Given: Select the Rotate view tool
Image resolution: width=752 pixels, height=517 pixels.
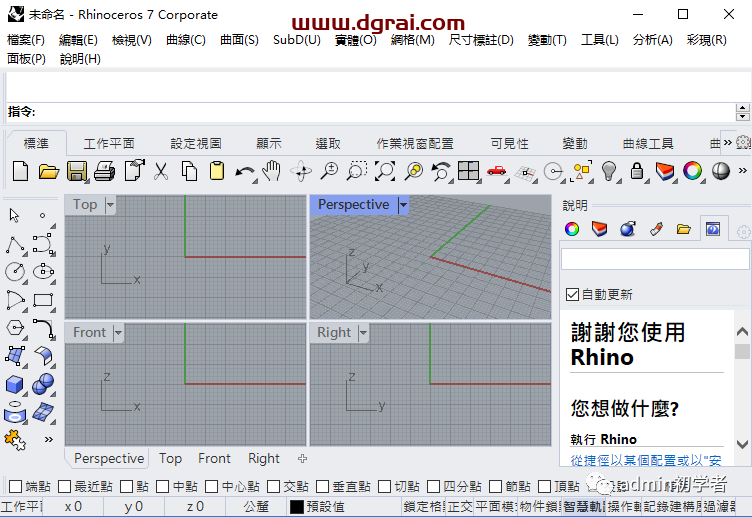Looking at the screenshot, I should coord(302,171).
